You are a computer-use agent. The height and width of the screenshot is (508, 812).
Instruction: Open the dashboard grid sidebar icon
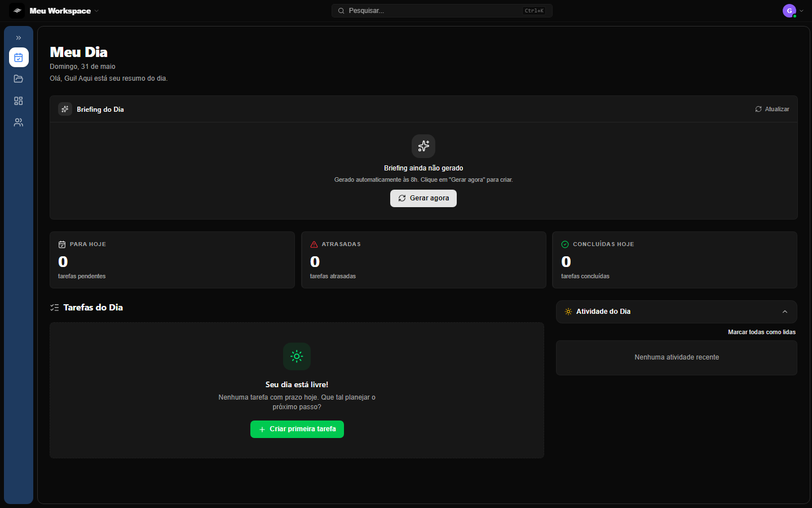click(x=19, y=100)
